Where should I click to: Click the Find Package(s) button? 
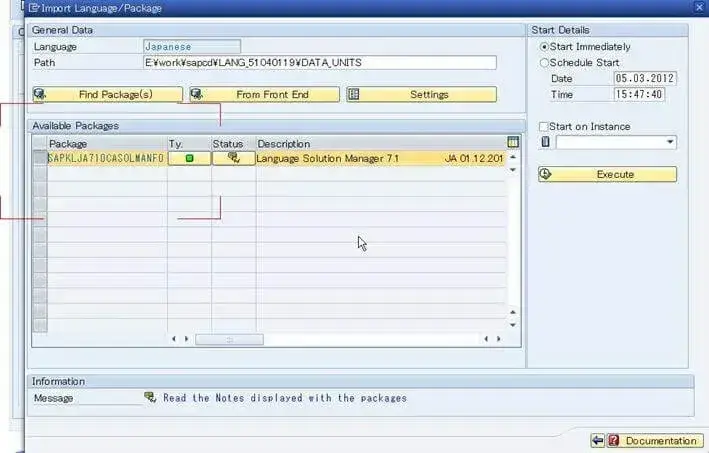click(108, 94)
